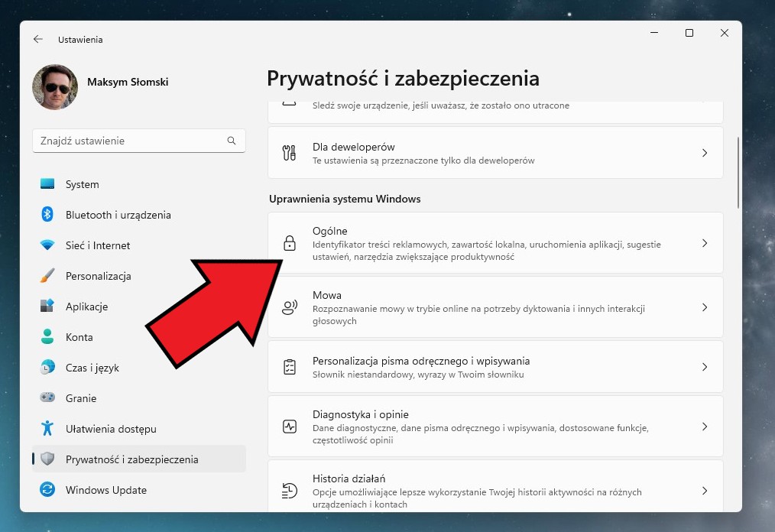Open Diagnostyka i opinie via its chevron
Screen dimensions: 775x532
click(704, 427)
